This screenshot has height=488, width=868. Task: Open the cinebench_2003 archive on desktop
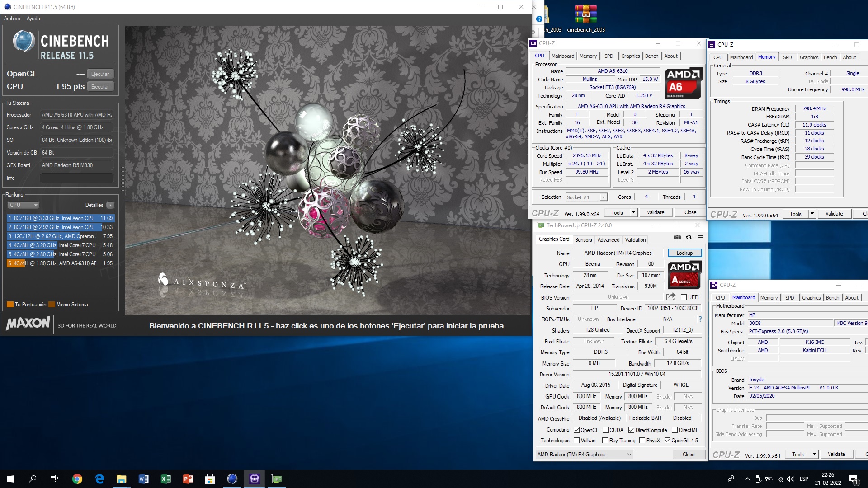pos(585,19)
